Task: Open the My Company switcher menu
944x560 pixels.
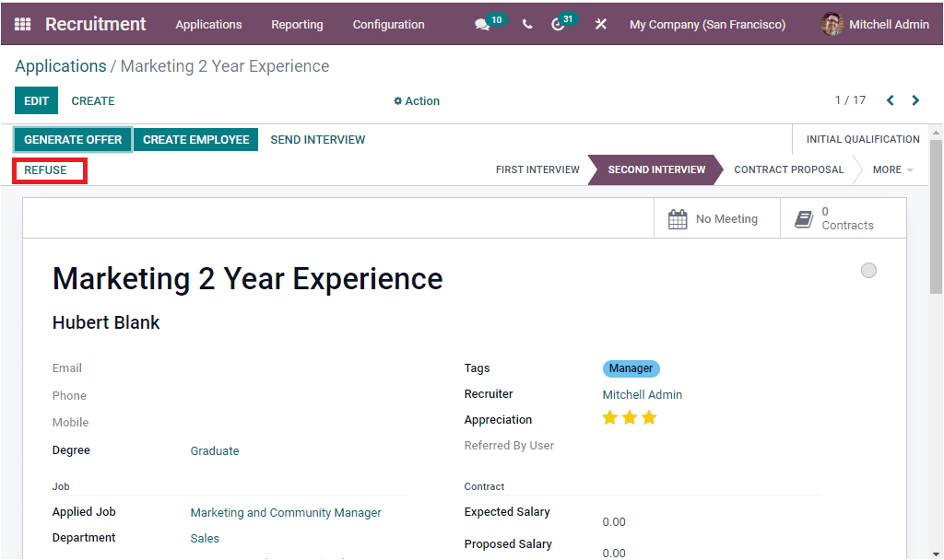Action: point(707,24)
